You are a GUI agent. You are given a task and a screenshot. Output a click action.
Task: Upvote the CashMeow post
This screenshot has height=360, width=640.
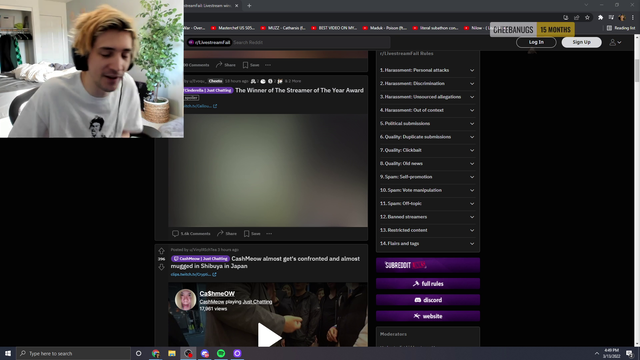point(161,251)
